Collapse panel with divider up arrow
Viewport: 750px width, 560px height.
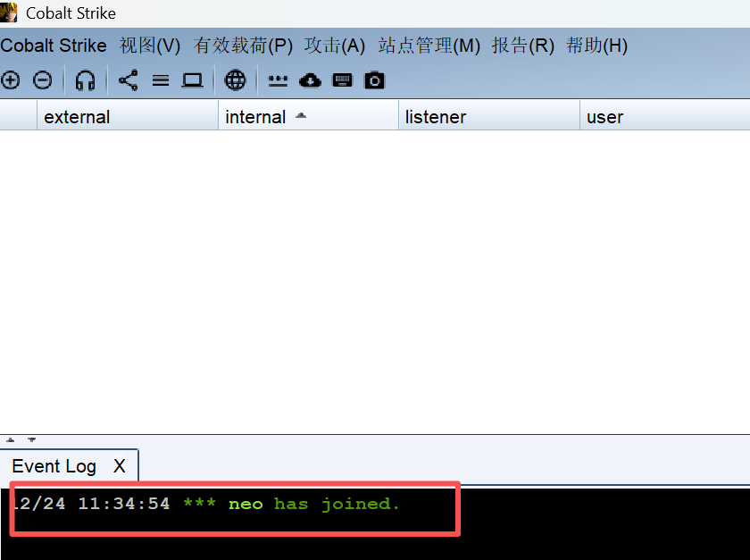[10, 439]
